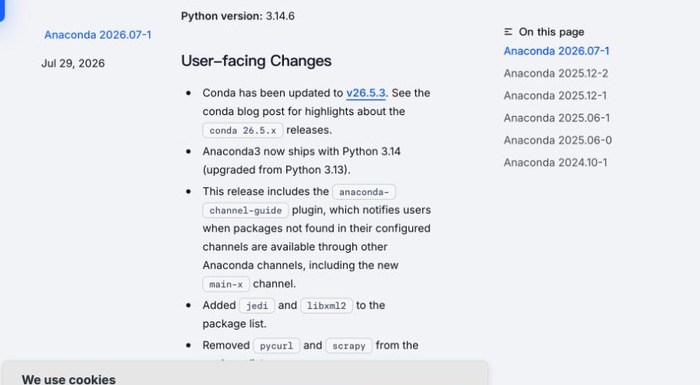Click the 'Jul 29, 2026' release date
This screenshot has width=700, height=385.
73,63
